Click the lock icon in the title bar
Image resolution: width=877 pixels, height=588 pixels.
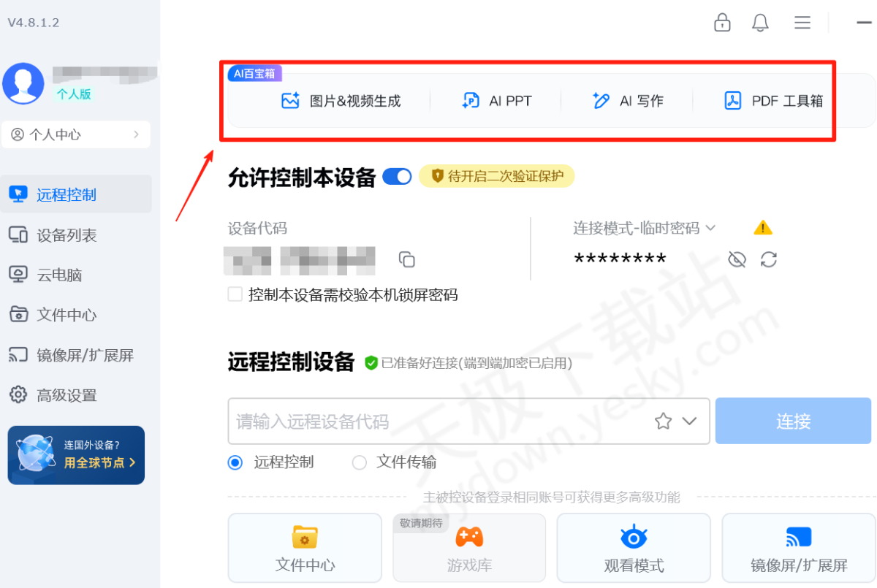[722, 23]
